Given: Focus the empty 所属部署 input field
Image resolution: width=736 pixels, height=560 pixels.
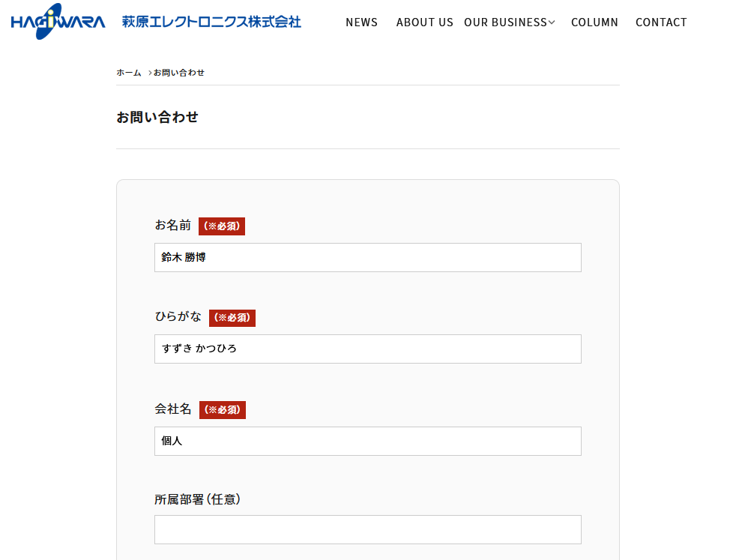Looking at the screenshot, I should [x=367, y=529].
